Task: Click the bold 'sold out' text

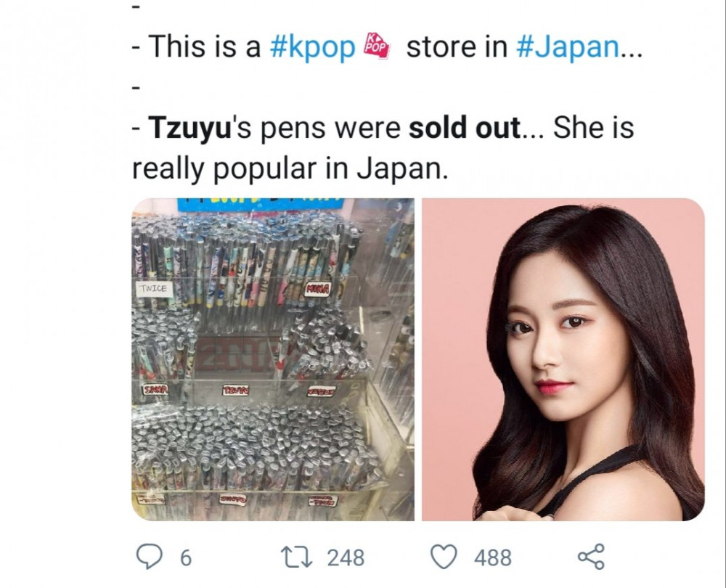Action: pos(465,128)
